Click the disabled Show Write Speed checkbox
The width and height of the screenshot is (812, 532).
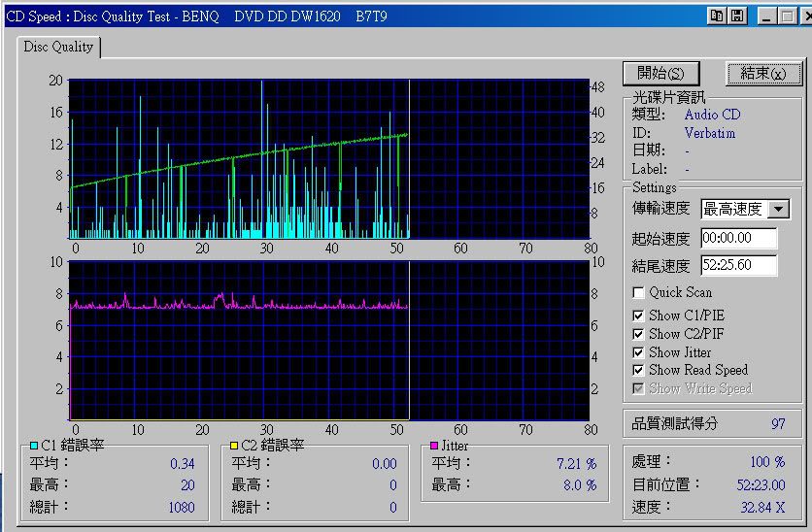click(x=638, y=388)
